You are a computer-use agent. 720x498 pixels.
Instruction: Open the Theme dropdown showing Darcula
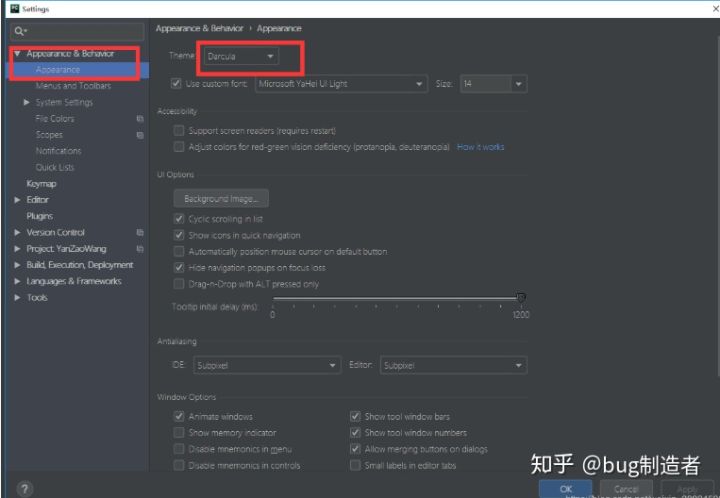click(240, 57)
